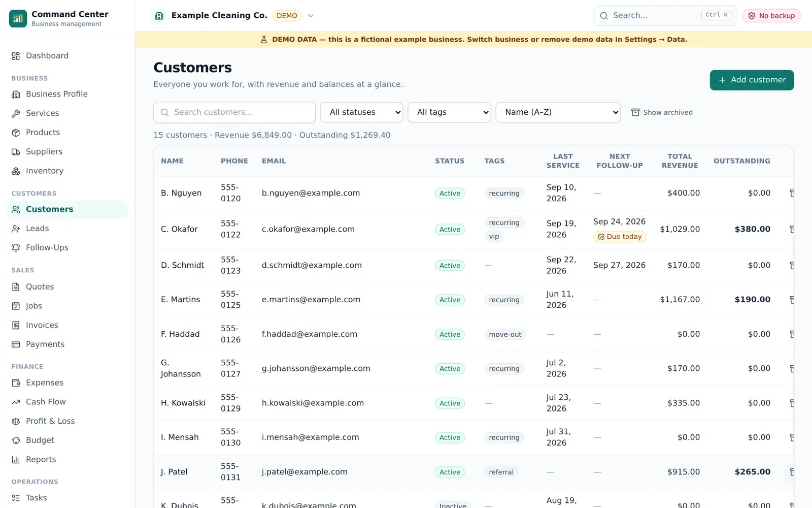Click the Jobs calendar-check icon
812x508 pixels.
[16, 306]
